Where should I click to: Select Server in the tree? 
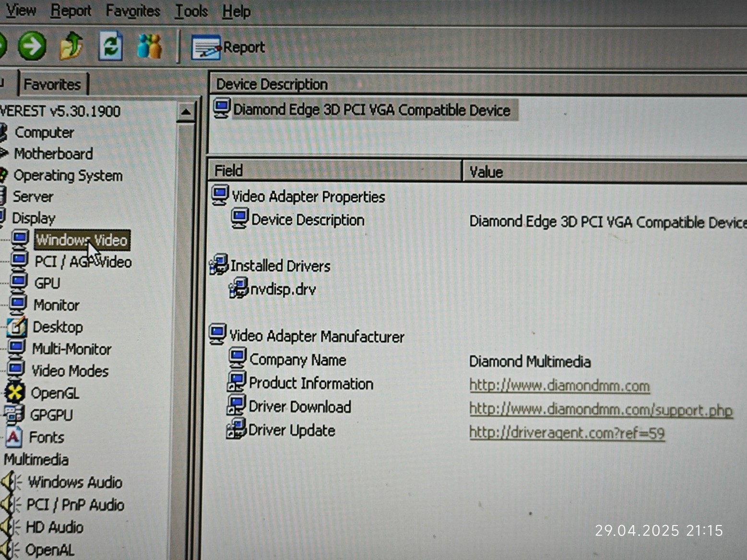pyautogui.click(x=33, y=197)
